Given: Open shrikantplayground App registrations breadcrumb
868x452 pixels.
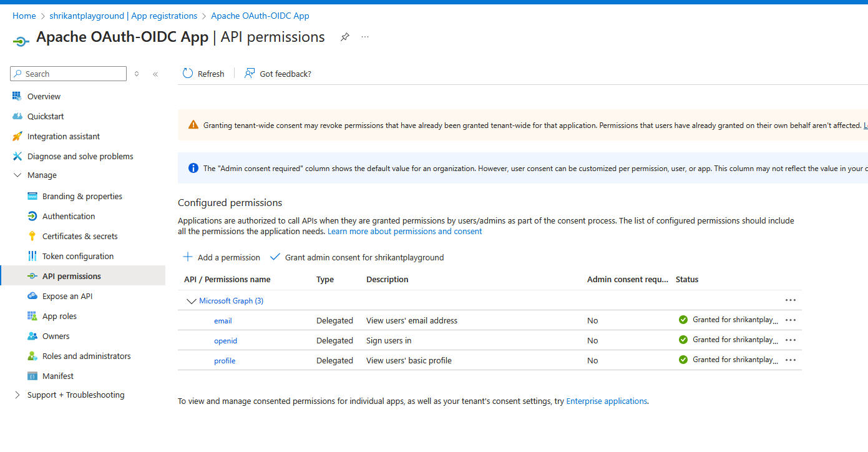Looking at the screenshot, I should pyautogui.click(x=124, y=16).
